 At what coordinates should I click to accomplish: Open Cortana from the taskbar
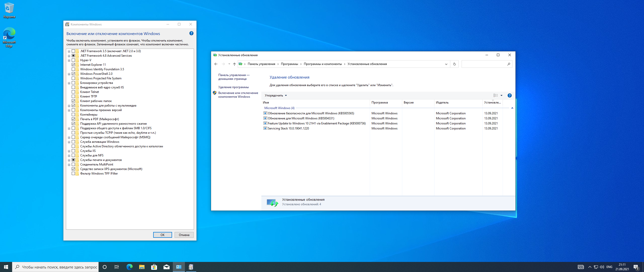pyautogui.click(x=105, y=267)
